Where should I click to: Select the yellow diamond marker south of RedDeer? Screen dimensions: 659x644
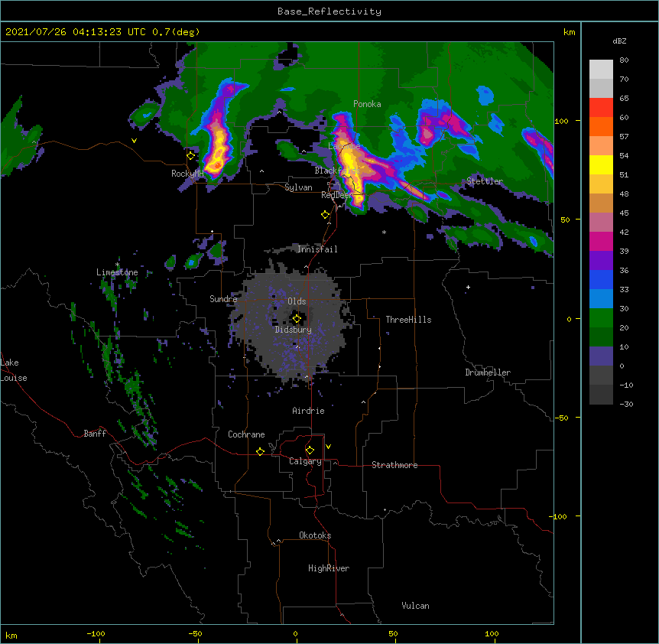click(325, 215)
